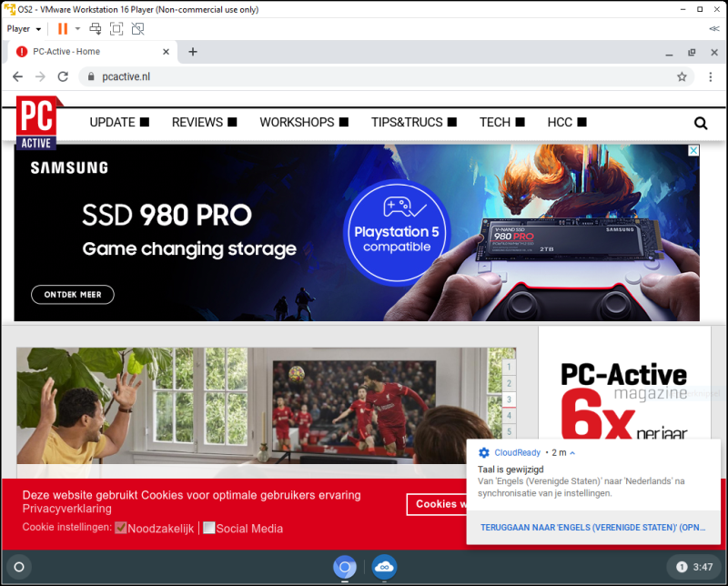Toggle the Noodzakelijk cookie checkbox
The image size is (728, 586).
[121, 528]
